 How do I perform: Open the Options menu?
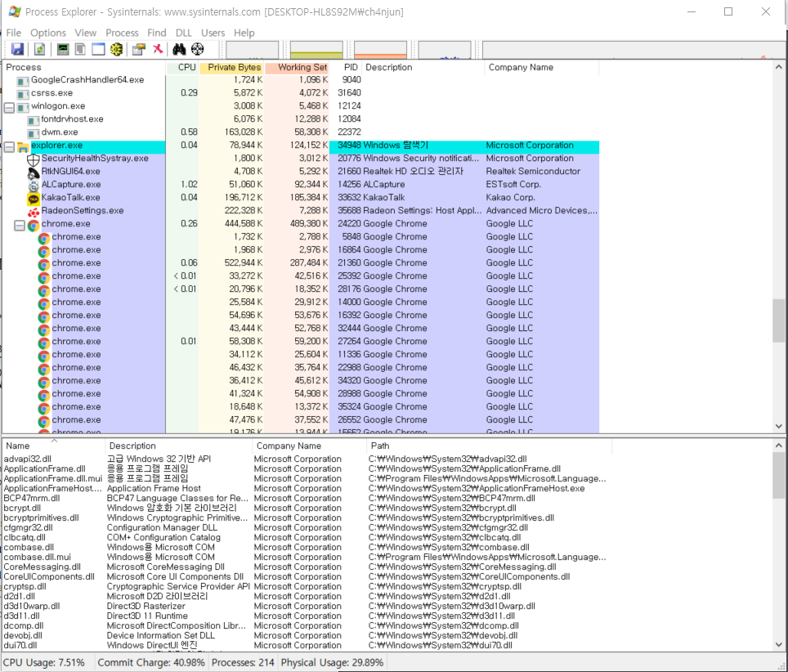tap(48, 33)
